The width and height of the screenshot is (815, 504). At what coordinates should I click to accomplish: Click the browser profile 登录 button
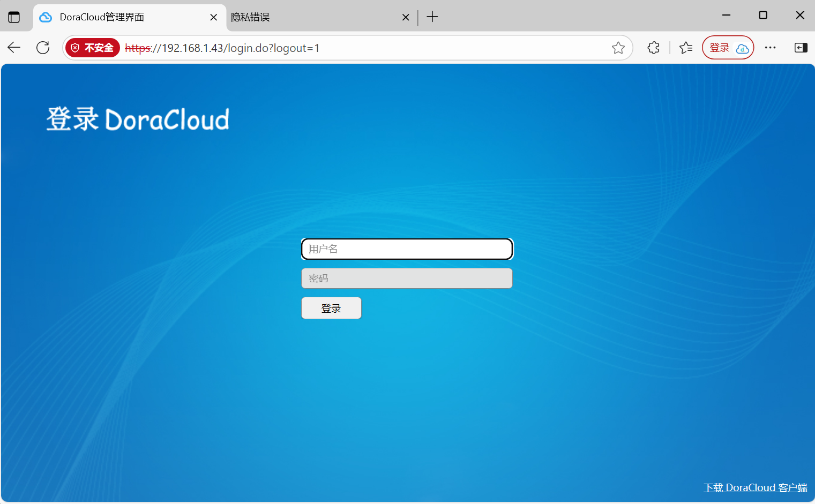[x=728, y=48]
